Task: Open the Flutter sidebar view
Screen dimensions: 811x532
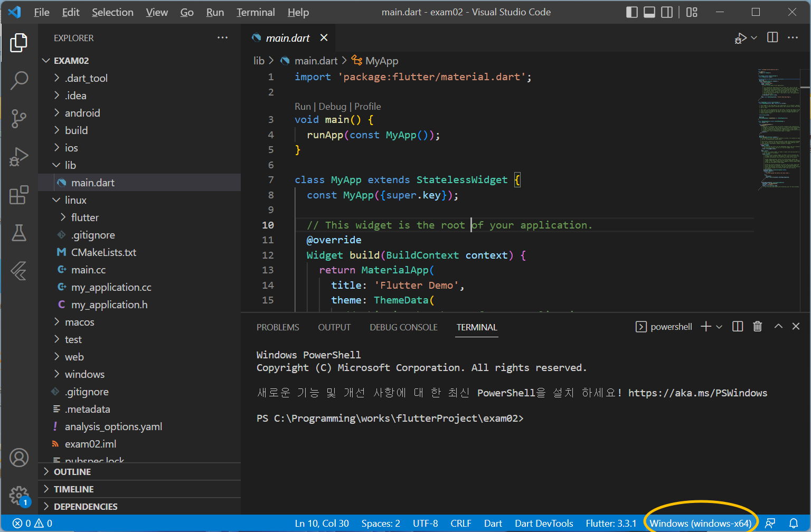Action: [19, 271]
